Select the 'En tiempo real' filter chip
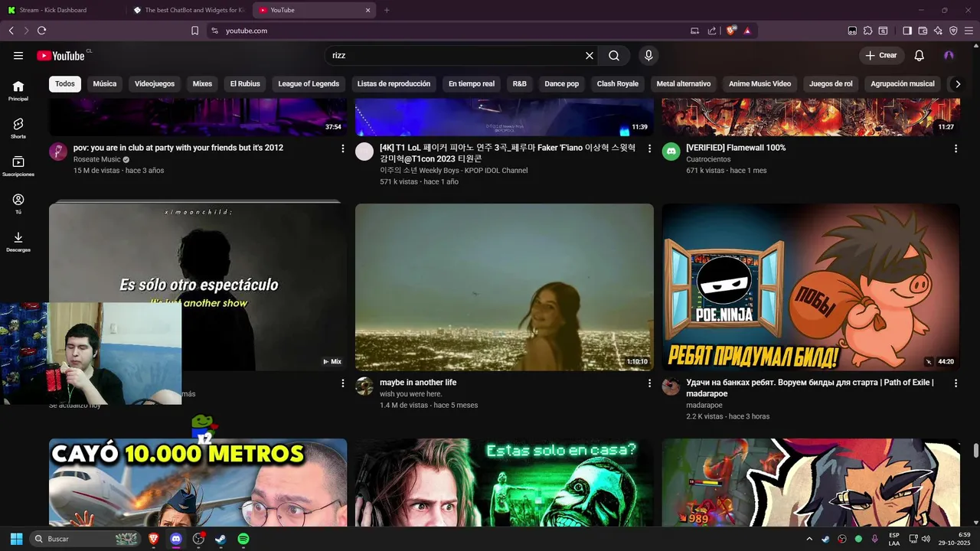Screen dimensions: 980x551 point(472,83)
